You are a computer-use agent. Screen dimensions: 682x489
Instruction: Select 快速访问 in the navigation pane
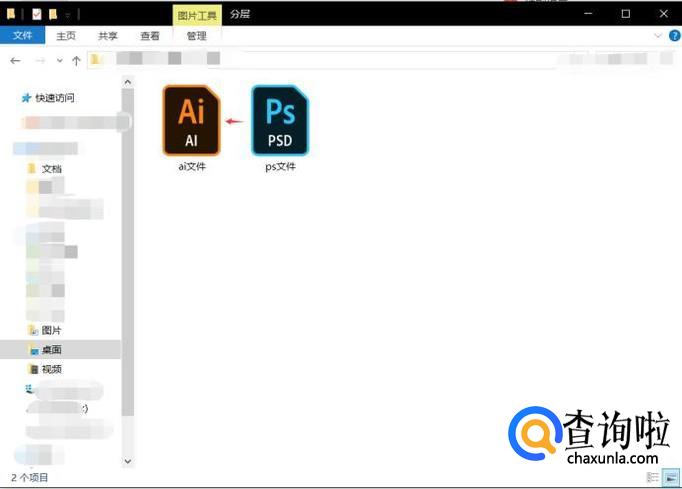54,98
